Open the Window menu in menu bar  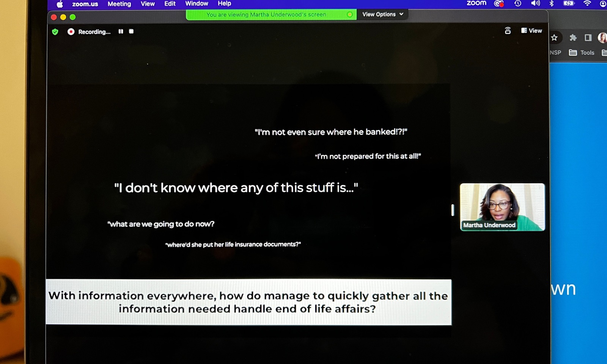tap(197, 3)
